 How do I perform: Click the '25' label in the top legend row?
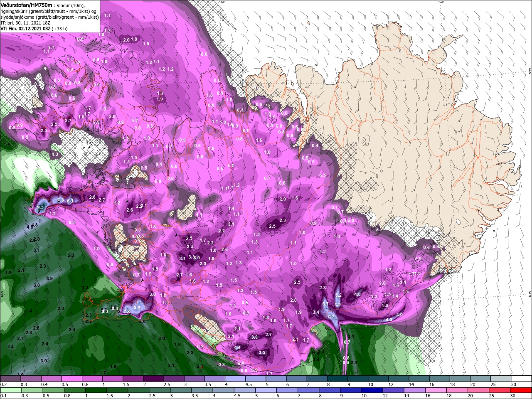493,384
